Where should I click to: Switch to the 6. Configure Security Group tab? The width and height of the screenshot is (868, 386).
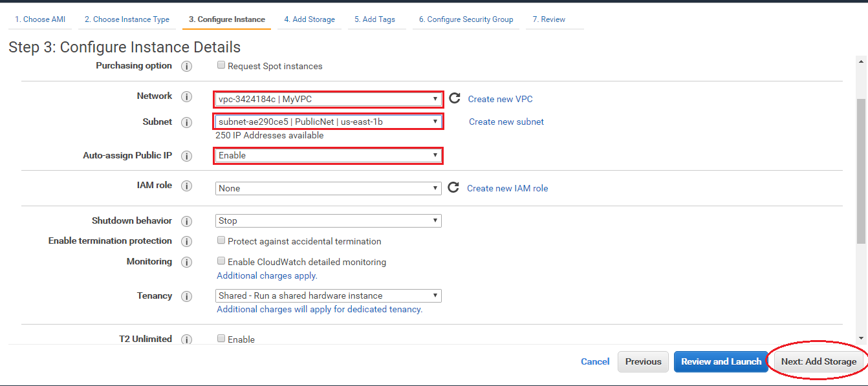tap(466, 19)
